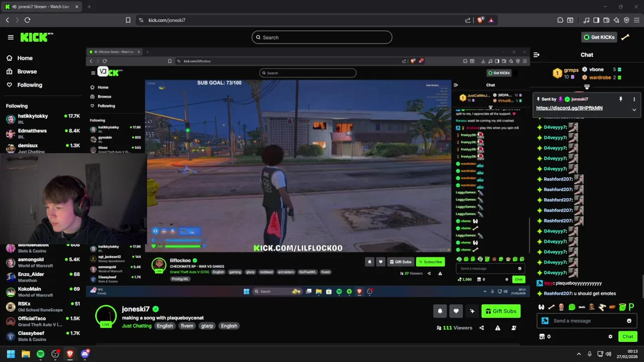
Task: Open the emoji picker in chat input
Action: point(629,321)
